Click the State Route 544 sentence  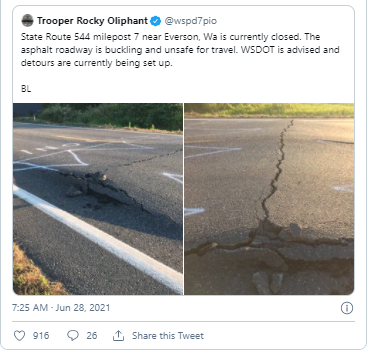[x=159, y=36]
